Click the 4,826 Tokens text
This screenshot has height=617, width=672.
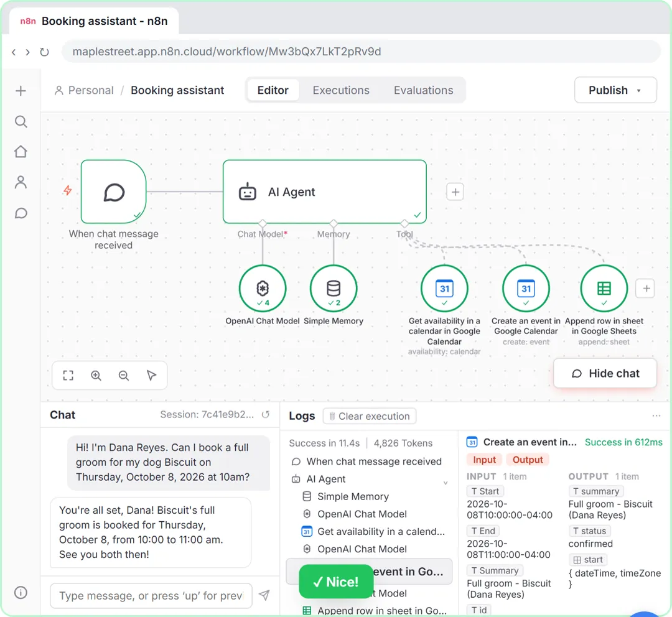click(x=403, y=443)
